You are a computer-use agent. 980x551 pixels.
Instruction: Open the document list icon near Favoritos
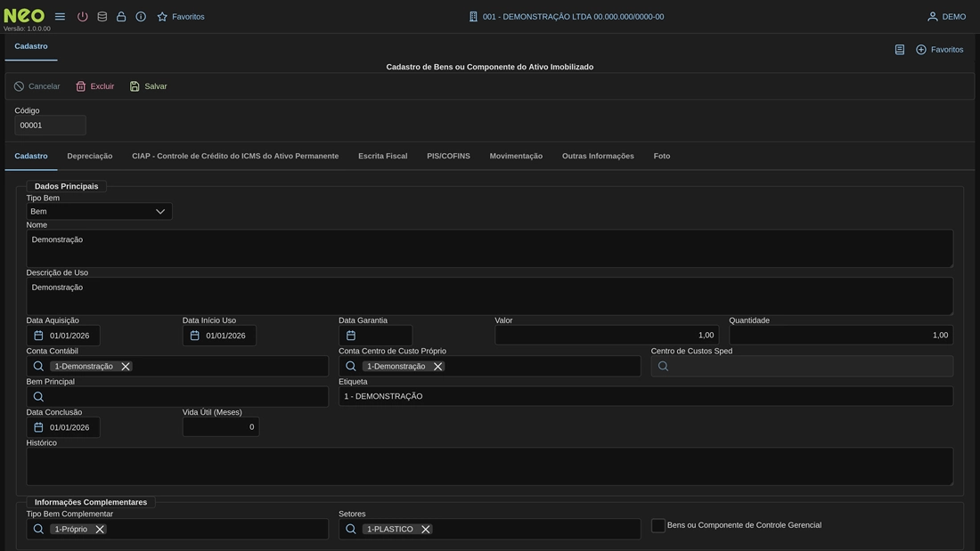pyautogui.click(x=900, y=50)
